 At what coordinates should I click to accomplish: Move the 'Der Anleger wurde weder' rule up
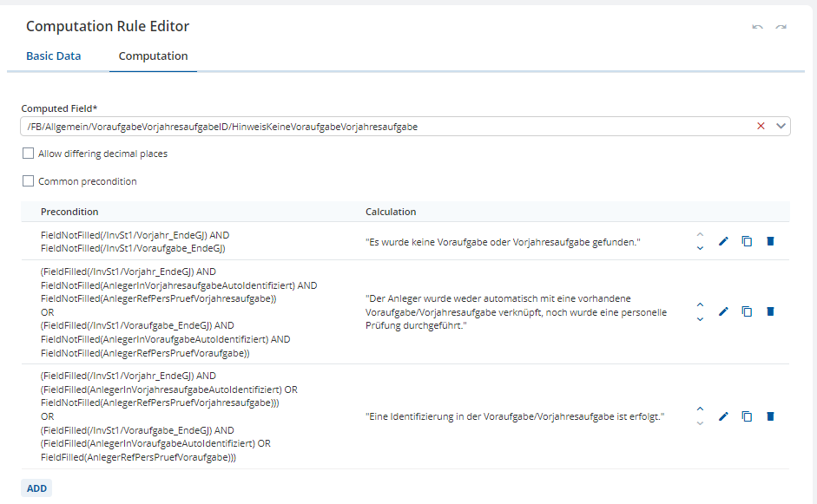(700, 304)
